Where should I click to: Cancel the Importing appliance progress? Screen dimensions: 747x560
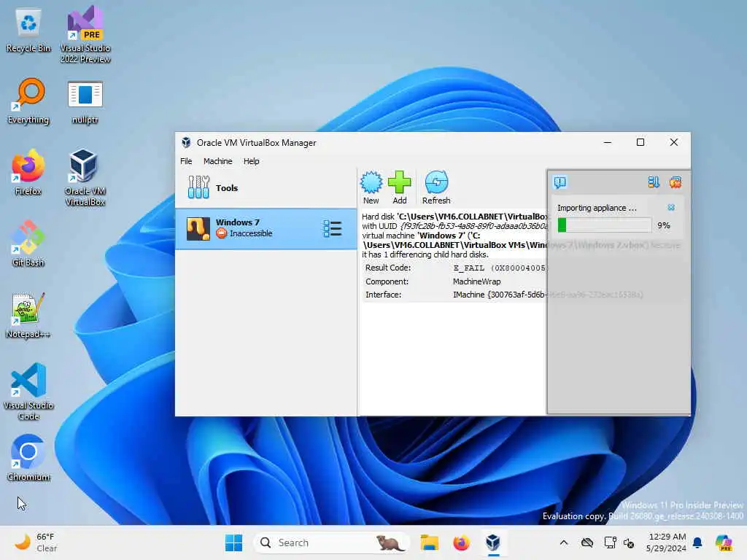pos(671,208)
